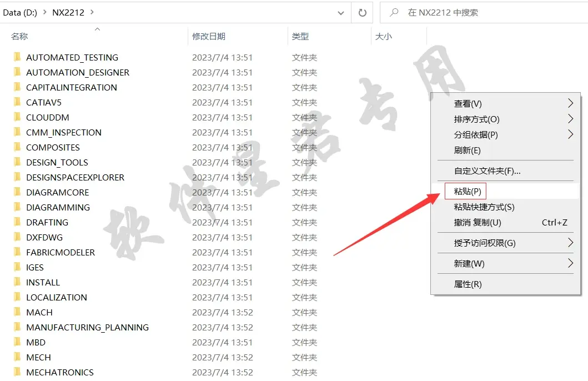This screenshot has height=381, width=588.
Task: Click the MACH row date 2023/7/4 13:52
Action: click(223, 312)
